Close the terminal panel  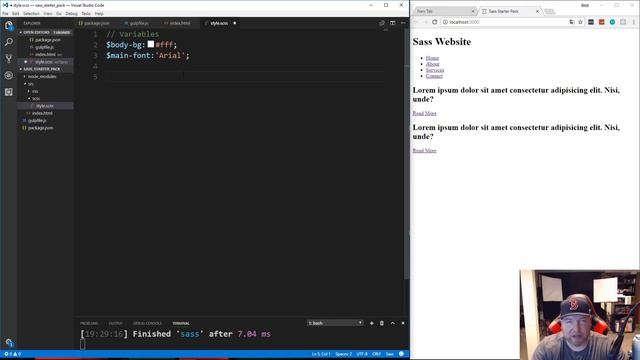(403, 323)
